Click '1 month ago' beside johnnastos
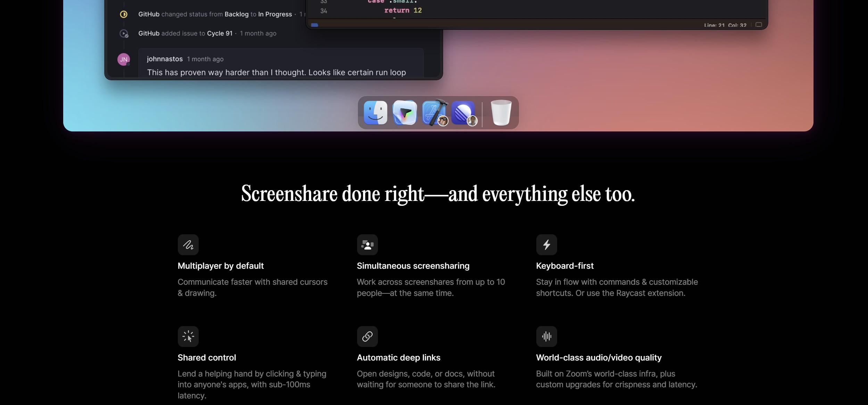The width and height of the screenshot is (868, 405). coord(205,59)
